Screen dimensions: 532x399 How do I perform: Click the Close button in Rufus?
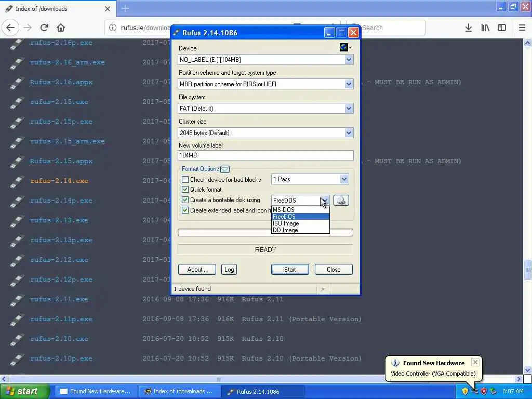coord(334,270)
